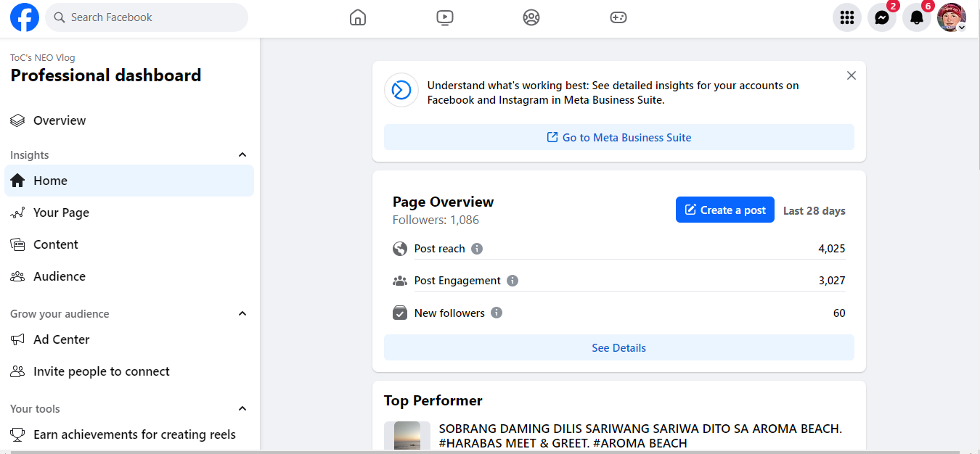Collapse the Your tools section

pos(242,408)
